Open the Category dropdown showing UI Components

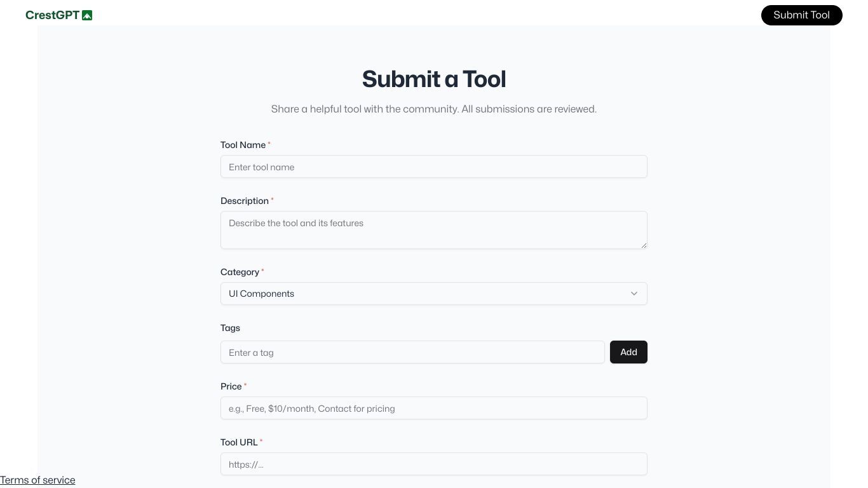click(x=434, y=294)
